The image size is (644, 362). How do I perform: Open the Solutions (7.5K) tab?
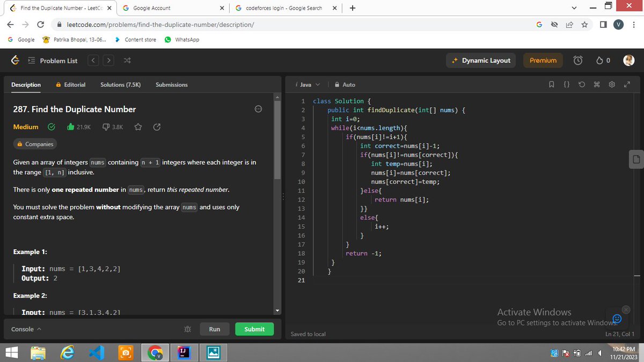120,85
